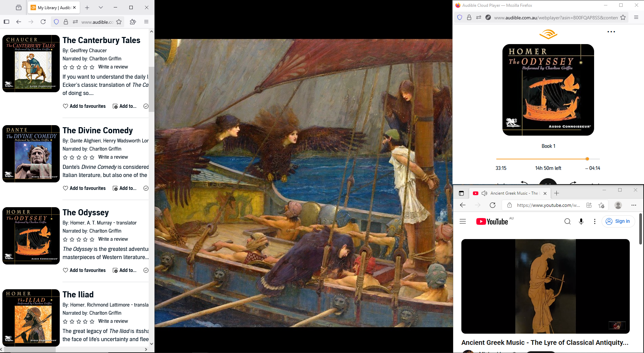Screen dimensions: 644x353
Task: Click the Audible logo in the Cloud Player
Action: pos(548,34)
